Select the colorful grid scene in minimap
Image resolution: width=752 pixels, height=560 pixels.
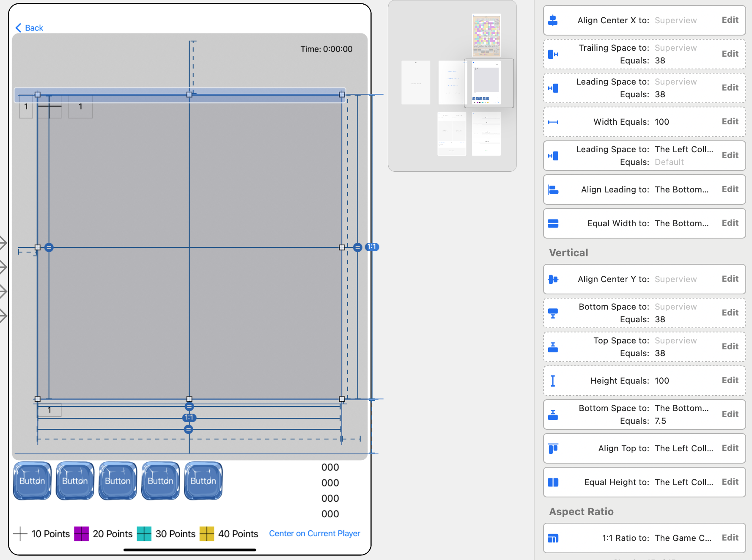486,36
